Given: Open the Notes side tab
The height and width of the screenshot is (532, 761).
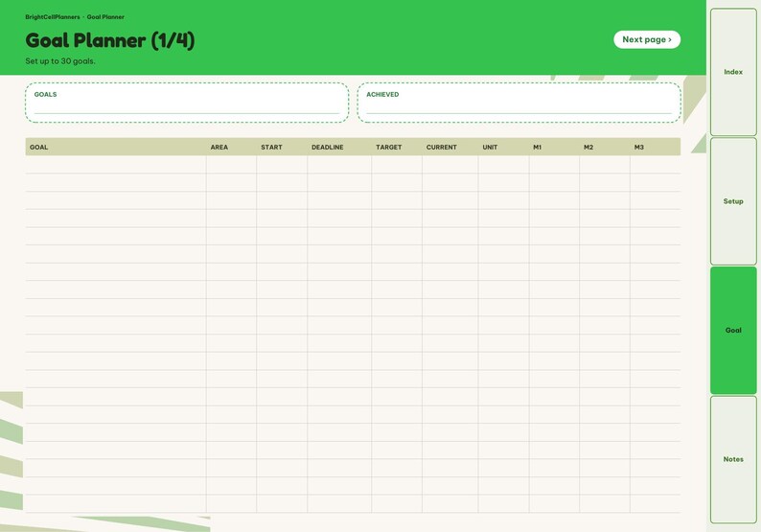Looking at the screenshot, I should pos(733,459).
